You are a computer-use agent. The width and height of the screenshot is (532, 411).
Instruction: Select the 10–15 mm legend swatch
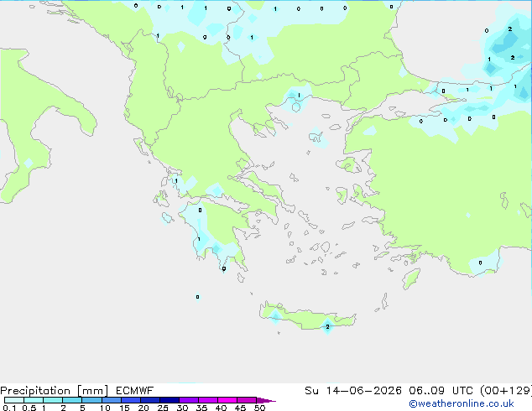111,400
